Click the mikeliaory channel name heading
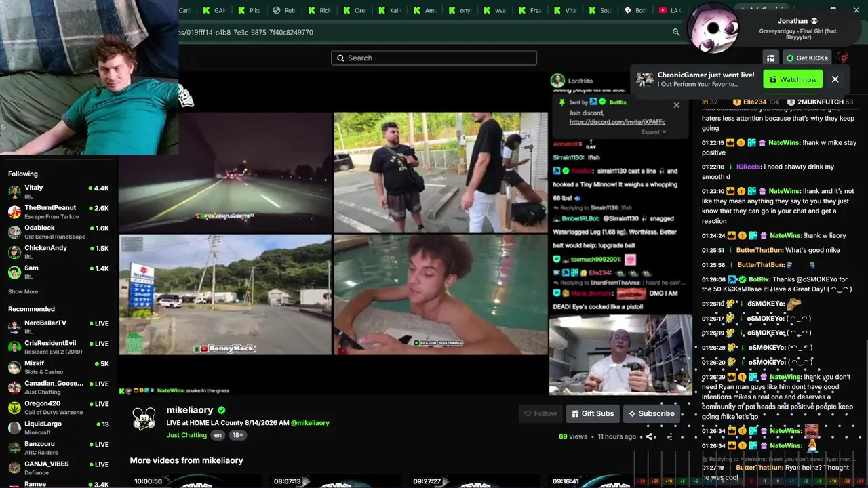 click(190, 410)
